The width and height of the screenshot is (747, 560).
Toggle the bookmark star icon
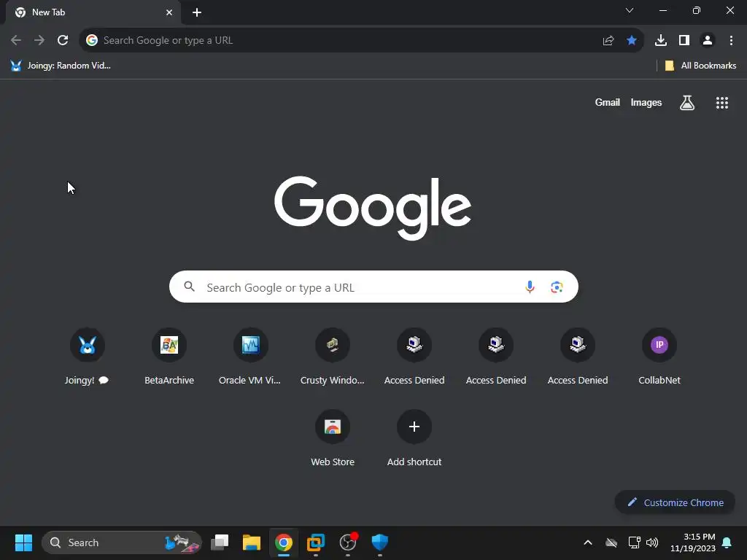click(x=632, y=41)
